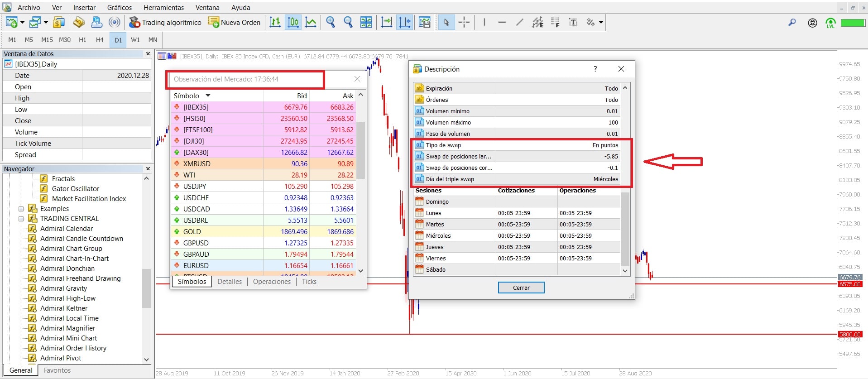Select the trendline drawing tool
868x379 pixels.
(520, 22)
